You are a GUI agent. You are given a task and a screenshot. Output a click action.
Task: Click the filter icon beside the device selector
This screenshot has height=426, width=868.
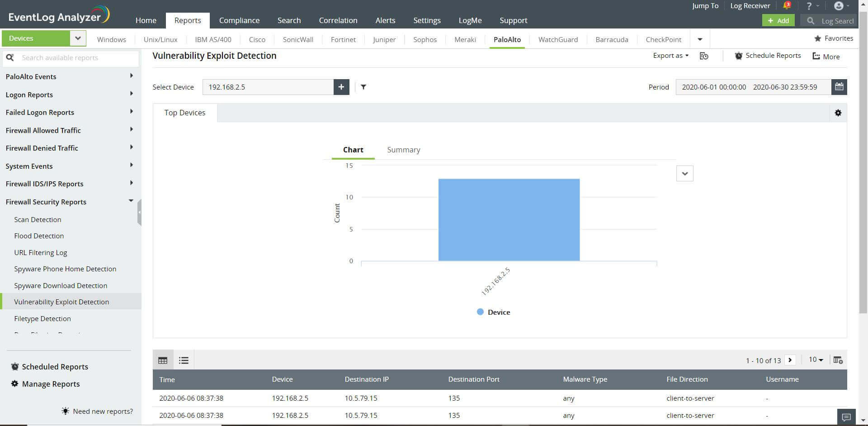point(363,87)
